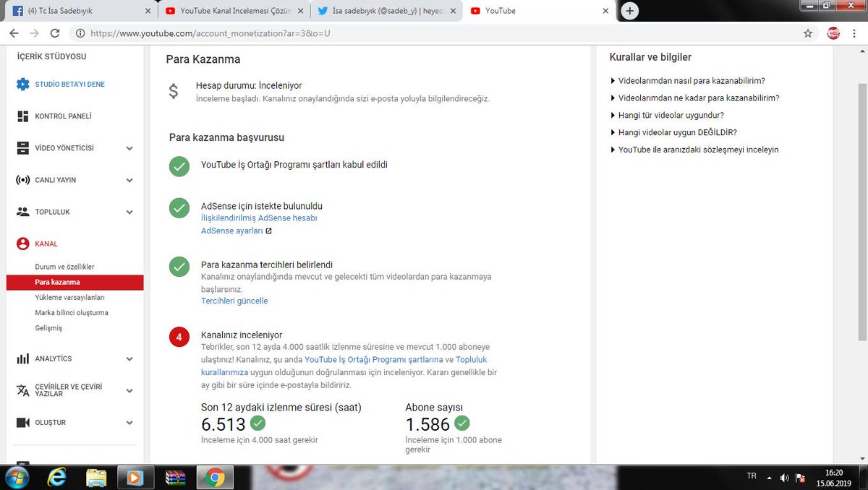Open the Action Center flag icon
868x490 pixels.
coord(800,478)
